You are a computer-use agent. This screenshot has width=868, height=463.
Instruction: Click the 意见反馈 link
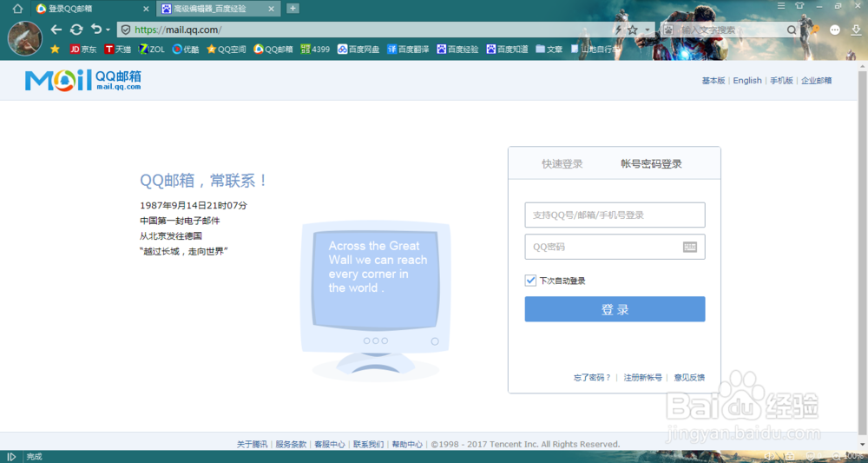pos(689,378)
